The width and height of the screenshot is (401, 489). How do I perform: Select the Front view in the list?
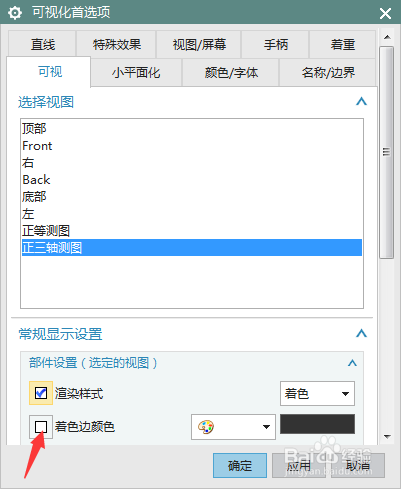tap(37, 146)
